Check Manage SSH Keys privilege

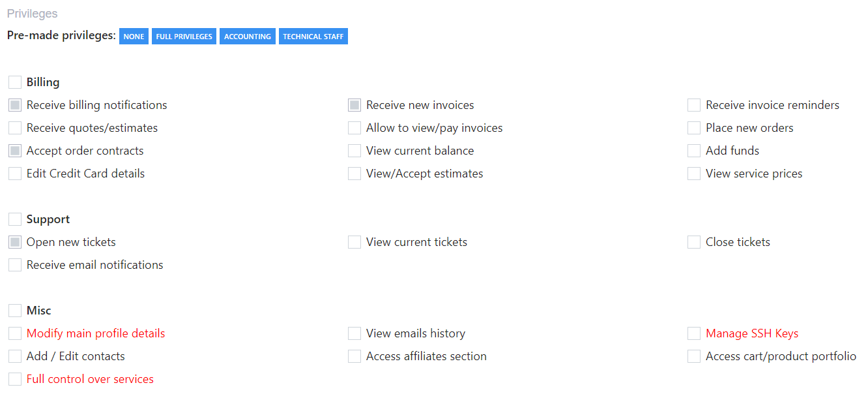click(694, 333)
